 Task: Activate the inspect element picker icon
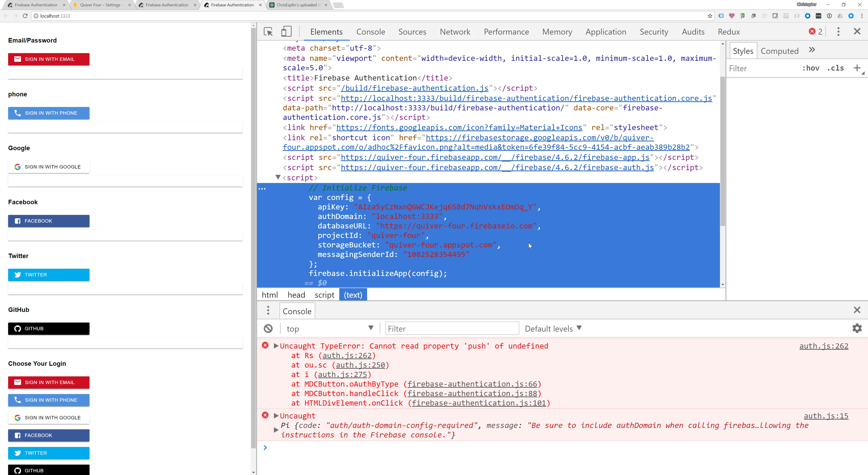[x=268, y=32]
